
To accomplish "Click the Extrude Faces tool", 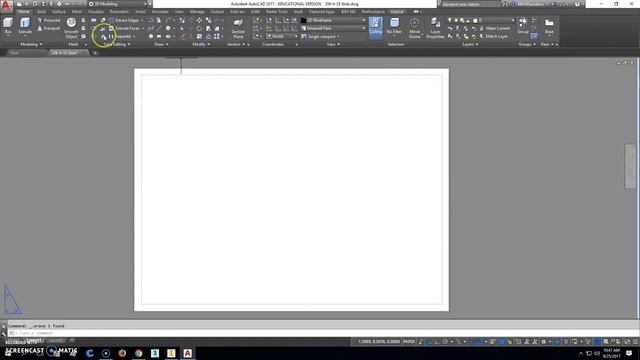I will pos(126,28).
